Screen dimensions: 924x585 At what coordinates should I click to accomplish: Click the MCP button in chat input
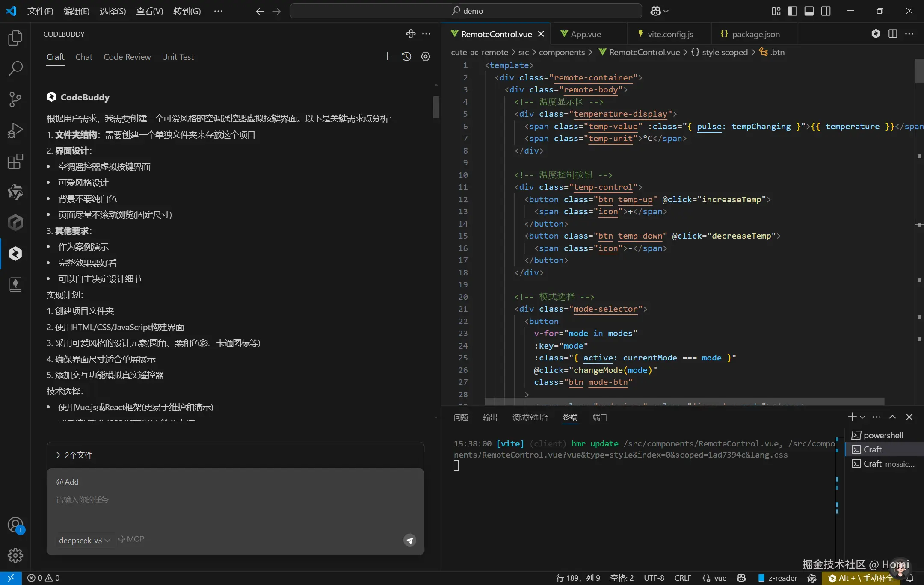(x=131, y=539)
